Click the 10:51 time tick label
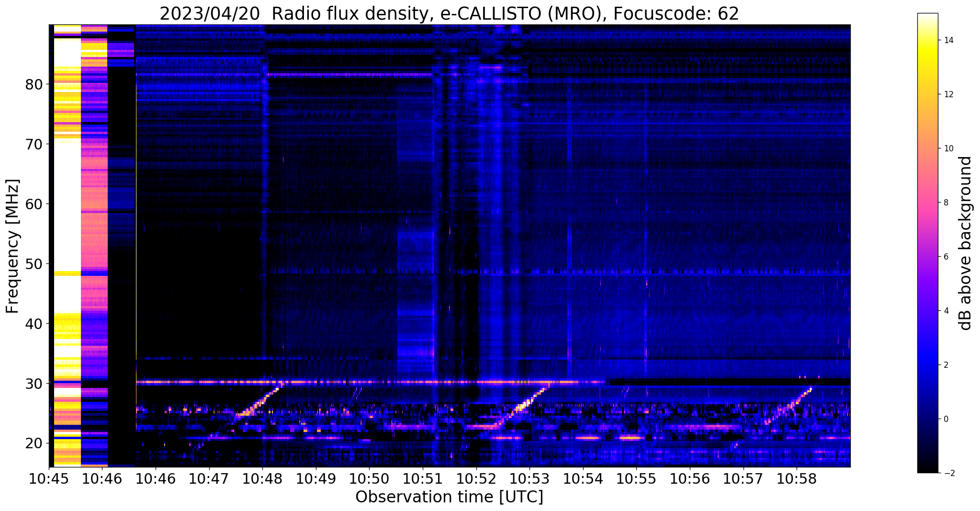 (423, 478)
